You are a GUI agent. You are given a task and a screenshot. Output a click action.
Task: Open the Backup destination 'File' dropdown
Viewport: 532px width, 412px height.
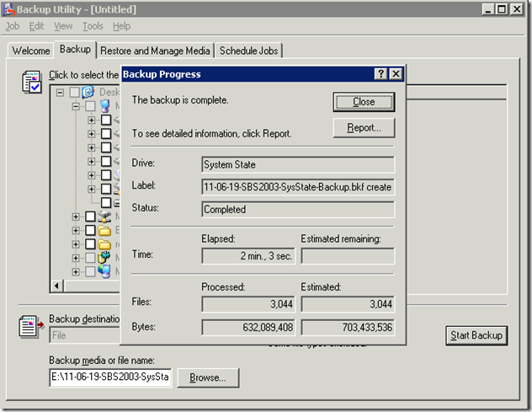tap(85, 335)
